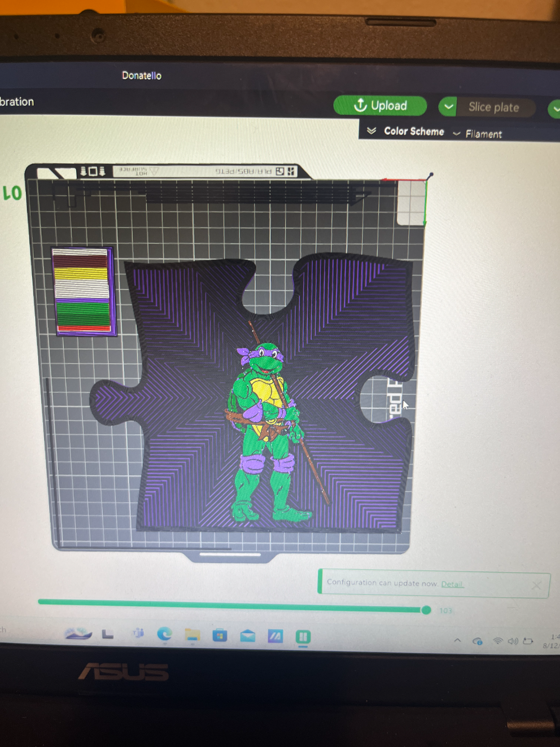
Task: Open Mail app from taskbar
Action: click(248, 635)
